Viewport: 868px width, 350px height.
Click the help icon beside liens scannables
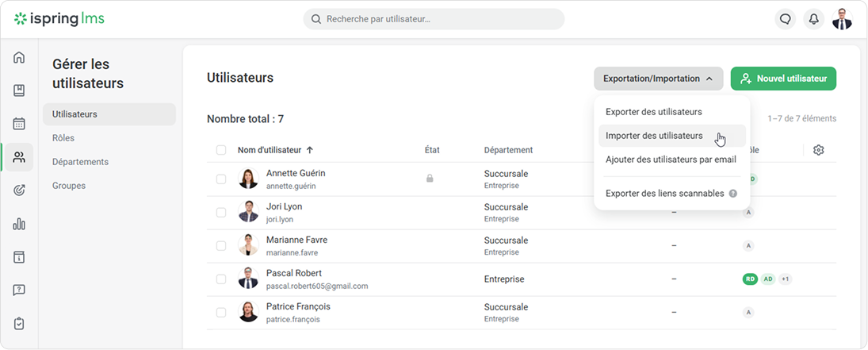(x=733, y=194)
